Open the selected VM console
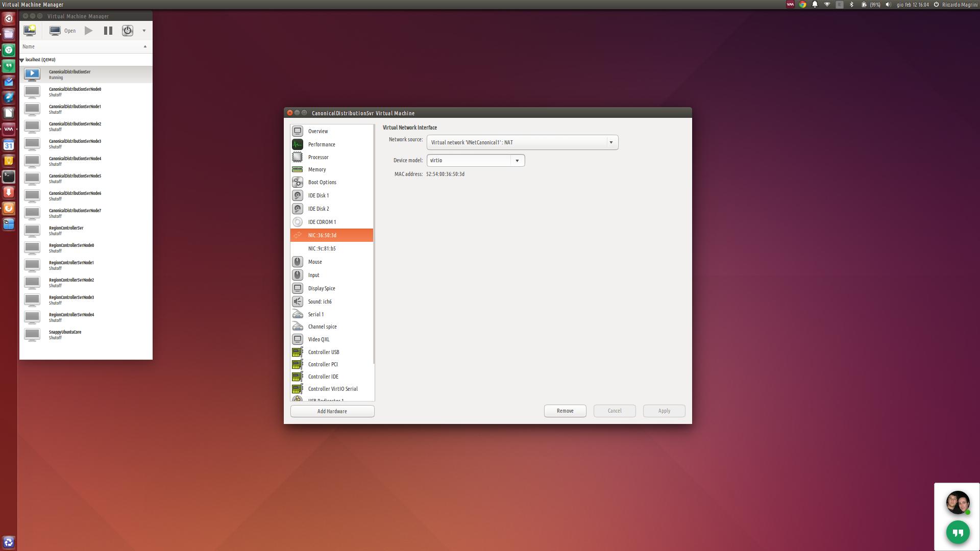This screenshot has width=980, height=551. (63, 31)
